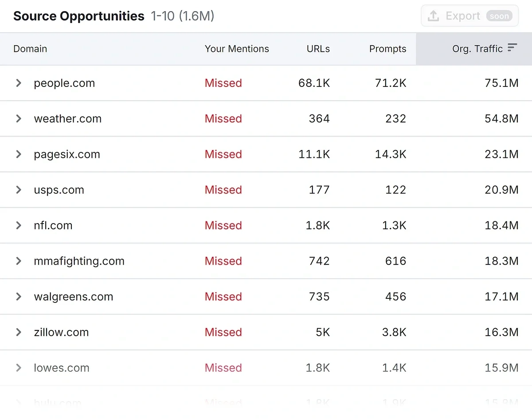Click the Export button
The image size is (532, 420).
(x=469, y=16)
